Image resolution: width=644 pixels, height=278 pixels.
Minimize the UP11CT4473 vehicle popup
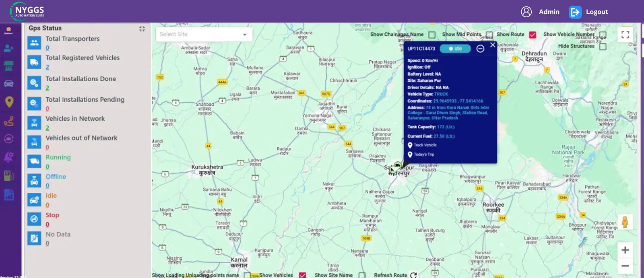click(x=480, y=49)
